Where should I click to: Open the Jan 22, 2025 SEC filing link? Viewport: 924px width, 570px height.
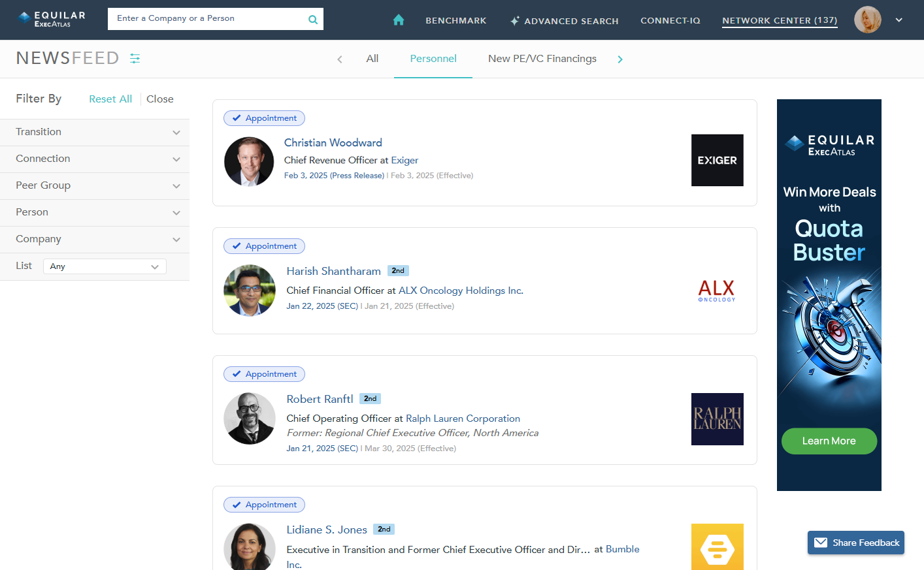pos(322,306)
